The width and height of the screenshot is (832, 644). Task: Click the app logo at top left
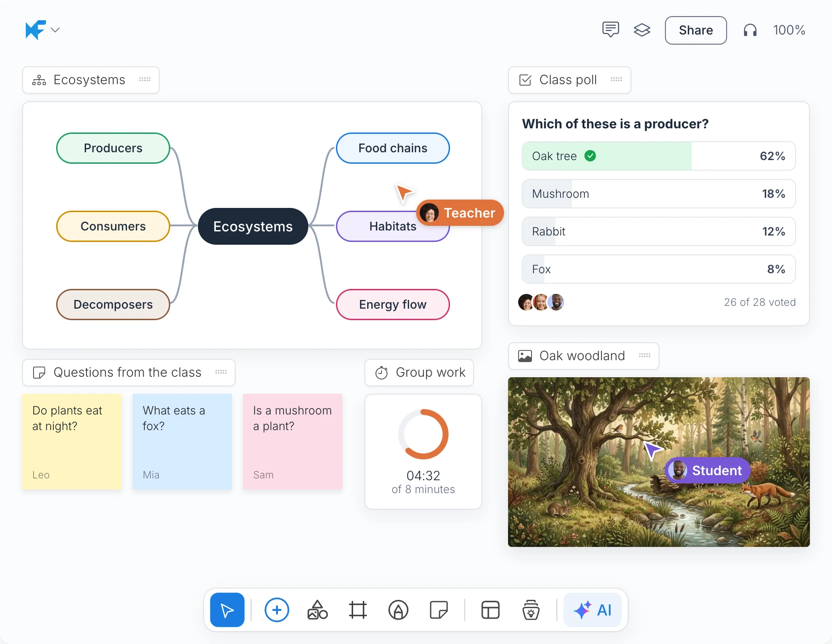[x=35, y=30]
